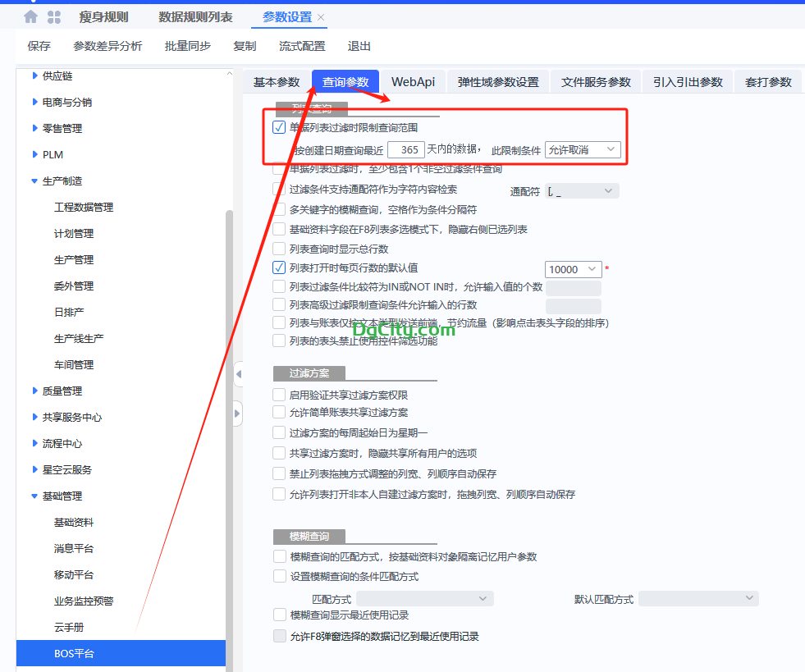Open the 通配符 combo box

[x=583, y=189]
